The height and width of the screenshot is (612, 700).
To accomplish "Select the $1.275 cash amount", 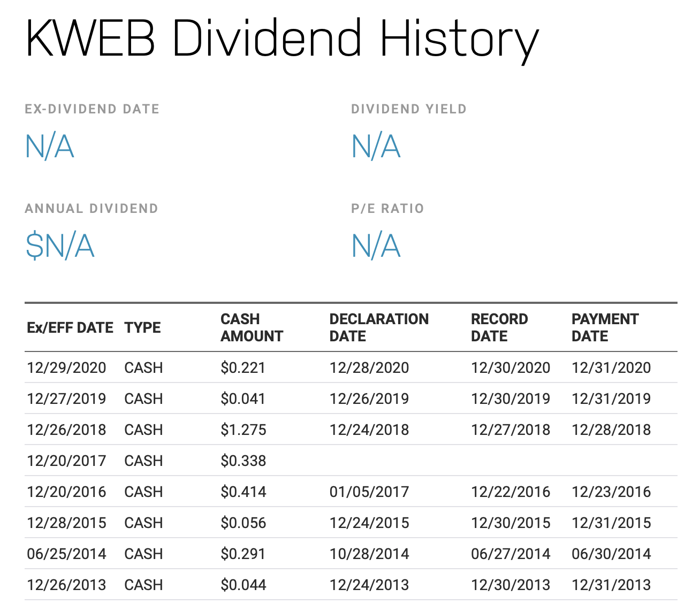I will [x=244, y=430].
